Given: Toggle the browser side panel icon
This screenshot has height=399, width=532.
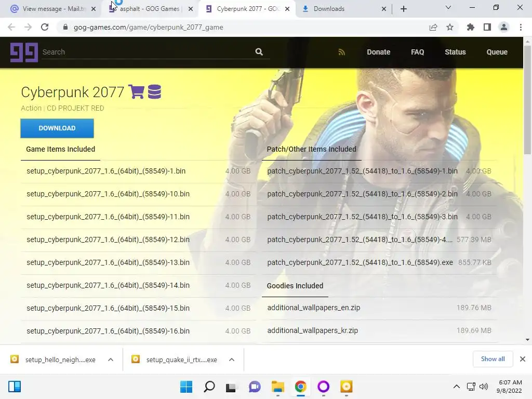Looking at the screenshot, I should pyautogui.click(x=487, y=27).
